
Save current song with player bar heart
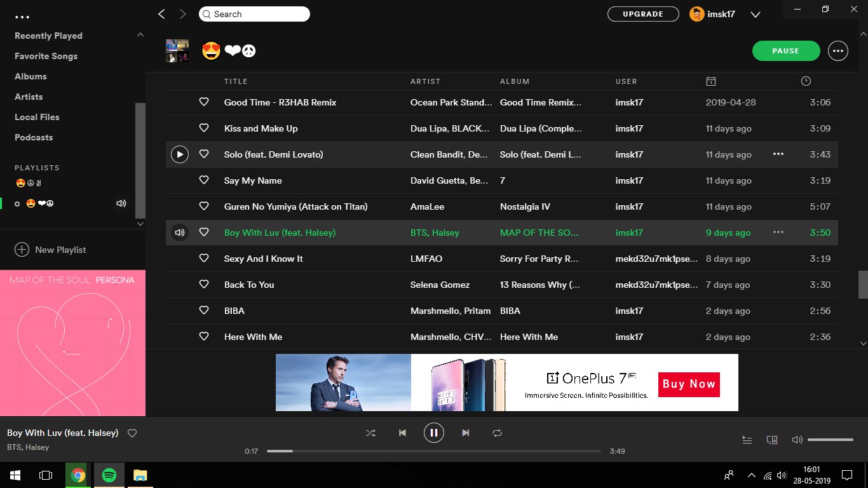coord(132,433)
